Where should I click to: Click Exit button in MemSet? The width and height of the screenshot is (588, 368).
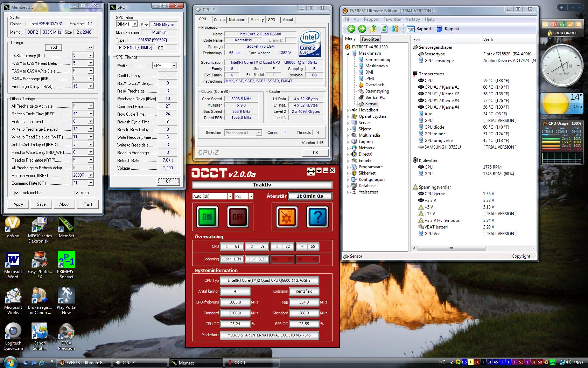(x=88, y=204)
